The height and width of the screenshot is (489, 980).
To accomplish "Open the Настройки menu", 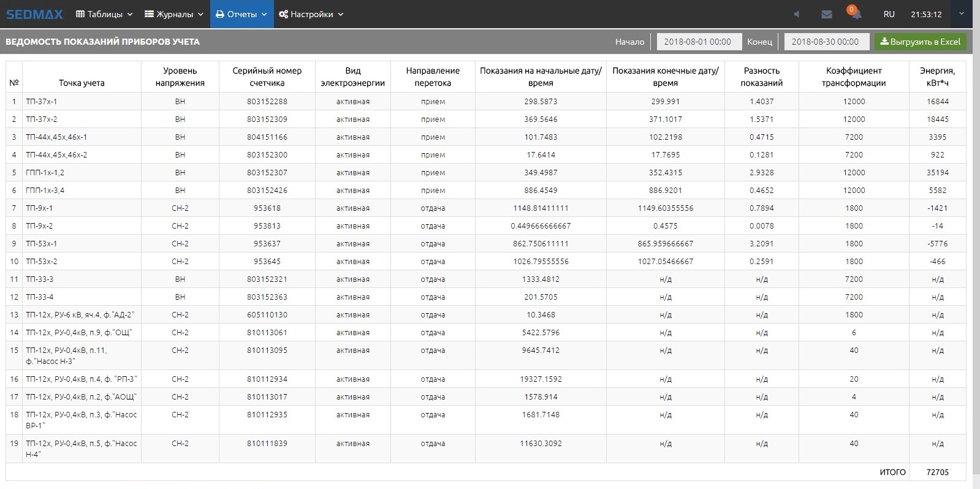I will pyautogui.click(x=311, y=14).
